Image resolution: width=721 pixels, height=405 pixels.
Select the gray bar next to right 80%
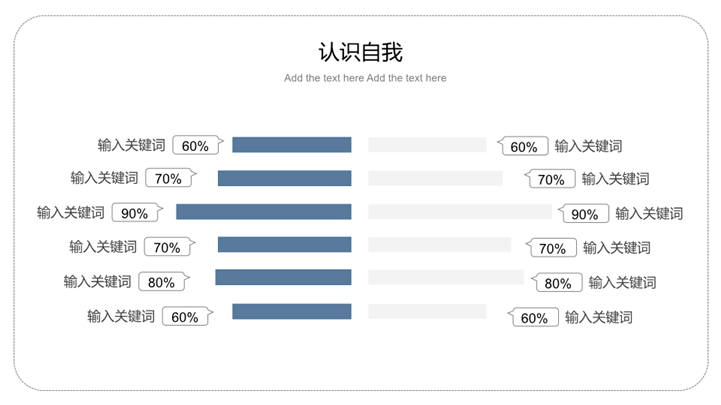pos(446,278)
